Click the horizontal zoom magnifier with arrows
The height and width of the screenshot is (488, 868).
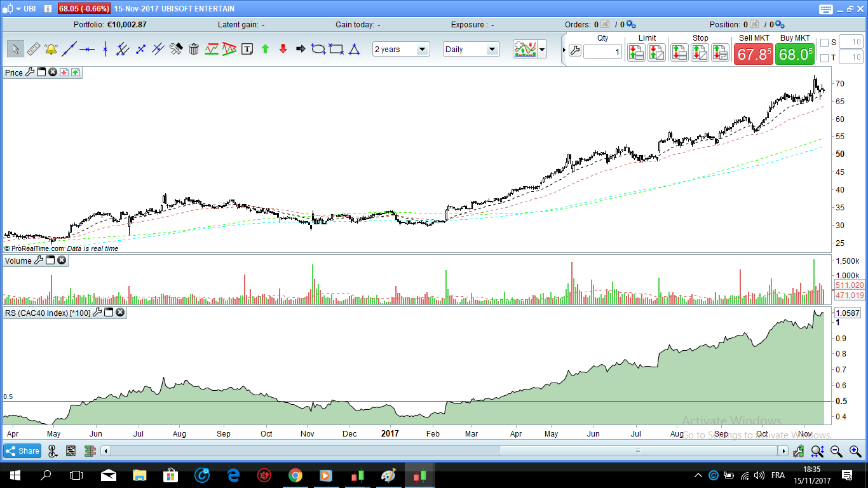click(817, 451)
